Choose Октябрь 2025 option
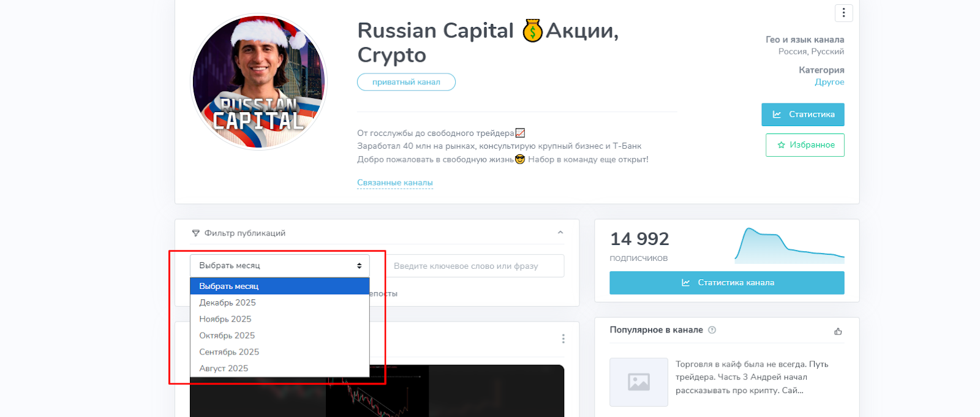 (x=280, y=336)
